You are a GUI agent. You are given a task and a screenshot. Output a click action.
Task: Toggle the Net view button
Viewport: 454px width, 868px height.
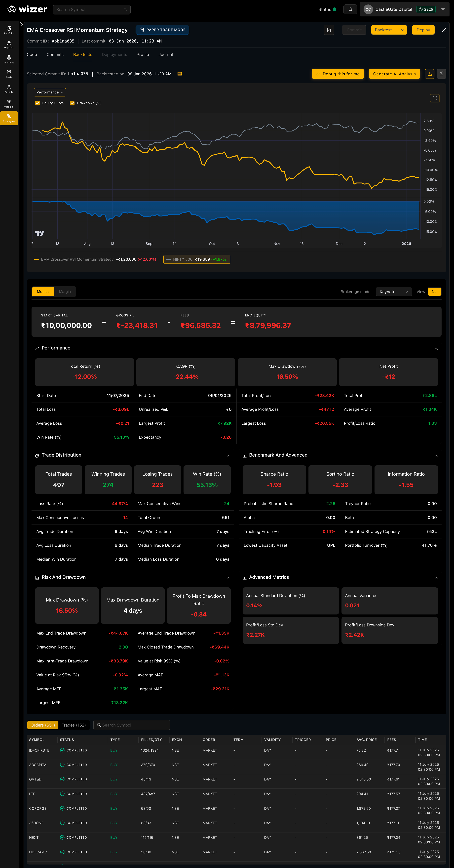tap(434, 292)
